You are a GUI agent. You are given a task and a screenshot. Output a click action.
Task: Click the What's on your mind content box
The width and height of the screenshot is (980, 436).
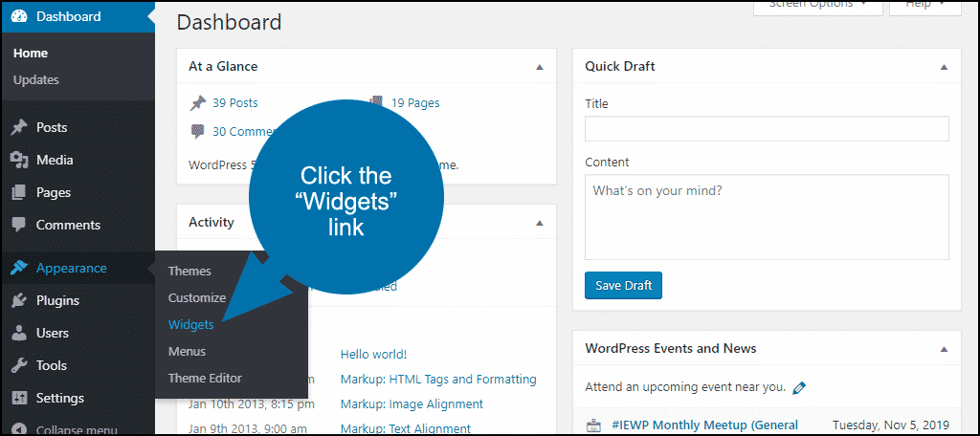[767, 217]
